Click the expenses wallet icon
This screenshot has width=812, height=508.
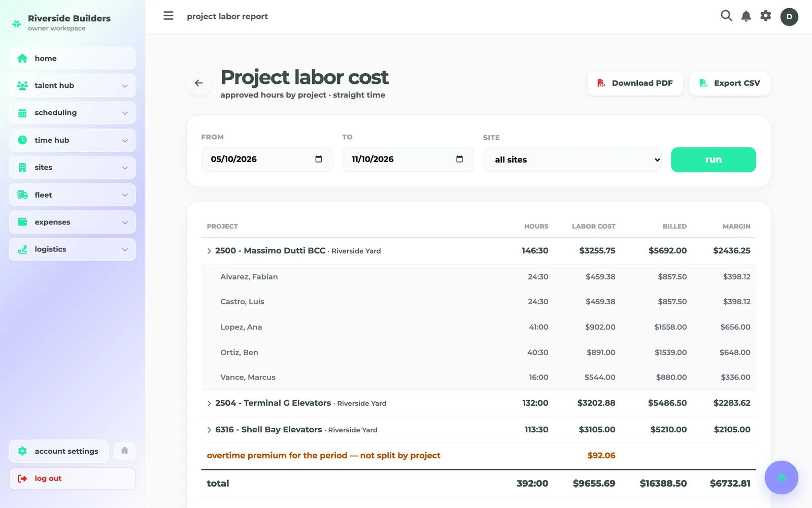click(x=22, y=222)
